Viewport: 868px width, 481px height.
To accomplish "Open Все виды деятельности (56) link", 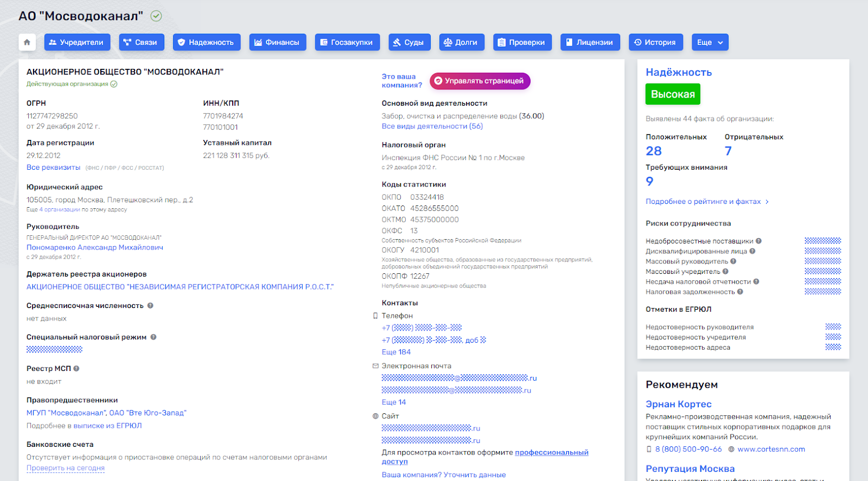I will 432,126.
